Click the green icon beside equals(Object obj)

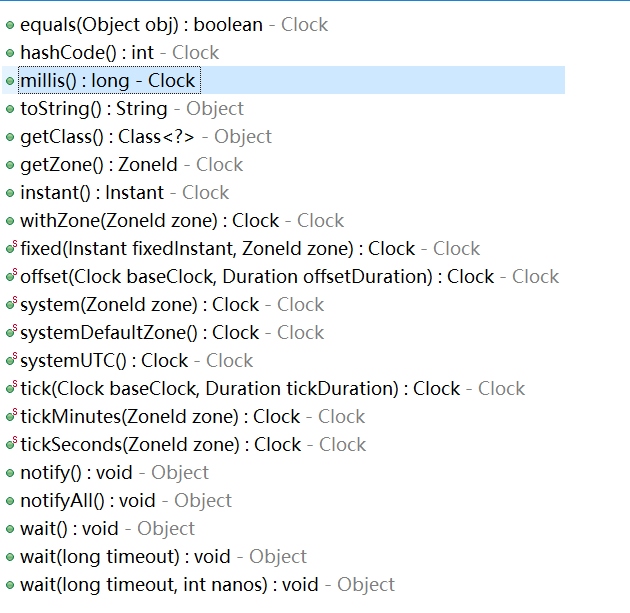10,25
